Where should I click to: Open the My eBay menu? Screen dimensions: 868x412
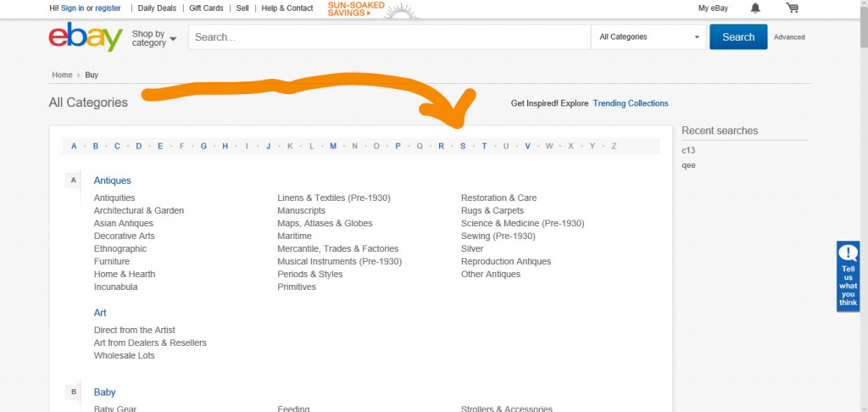tap(713, 8)
